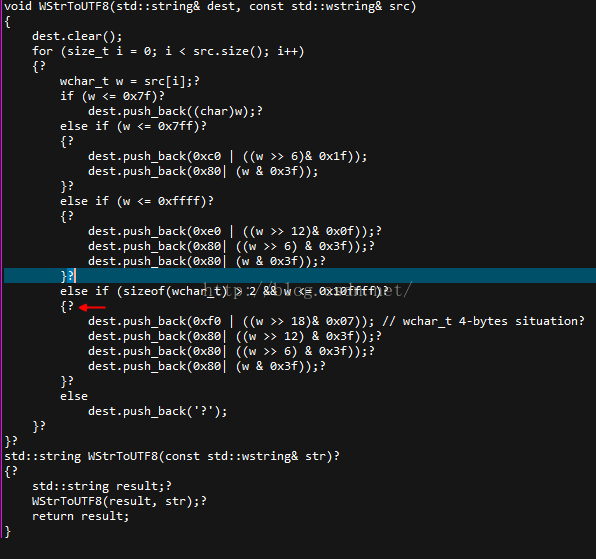
Task: Click dest.push_back((char)w) statement
Action: 175,111
